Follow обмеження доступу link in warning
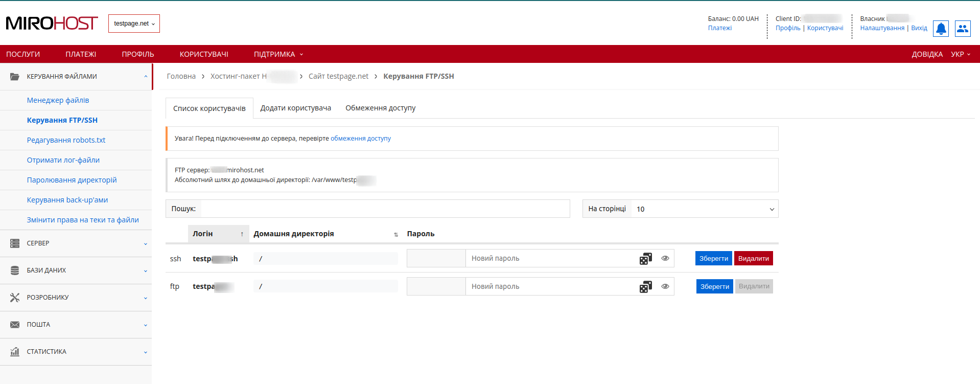 (x=361, y=139)
